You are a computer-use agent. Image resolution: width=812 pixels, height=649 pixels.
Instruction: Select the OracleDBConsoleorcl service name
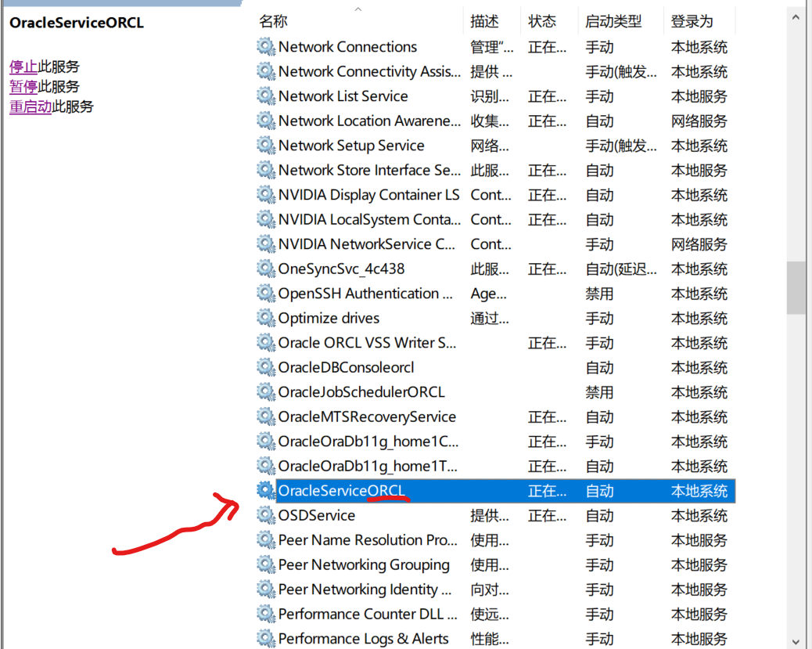346,367
